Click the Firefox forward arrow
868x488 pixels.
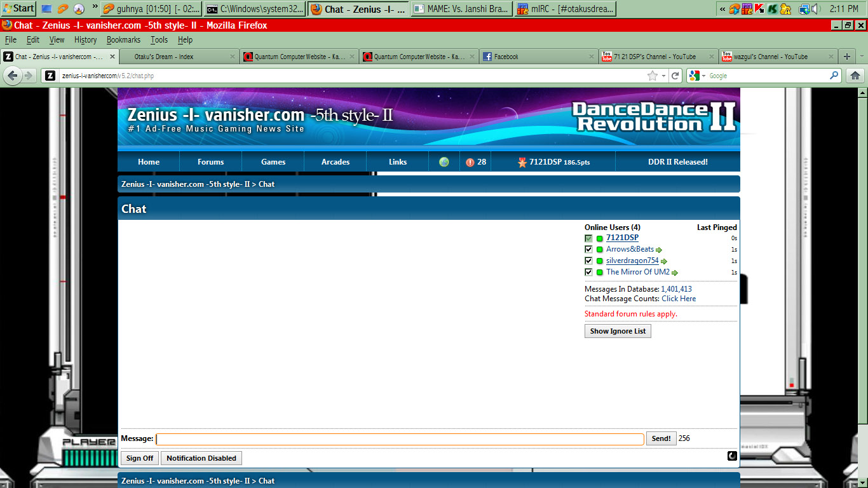pos(28,76)
